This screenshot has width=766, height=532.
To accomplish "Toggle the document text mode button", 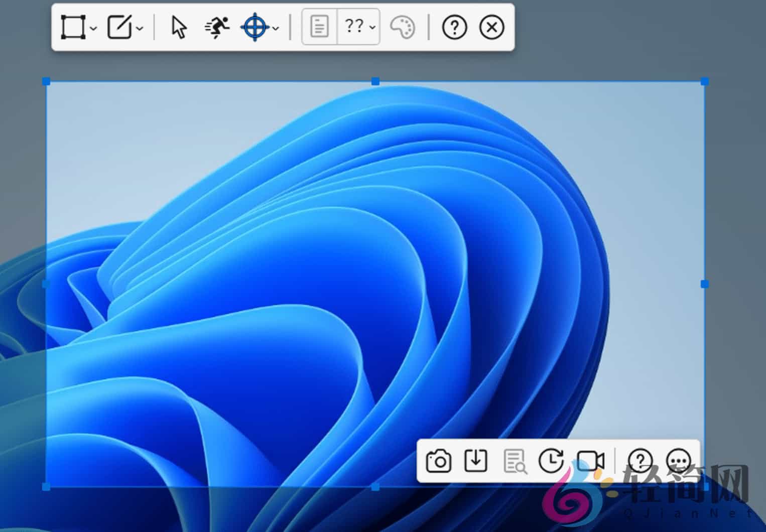I will tap(319, 27).
